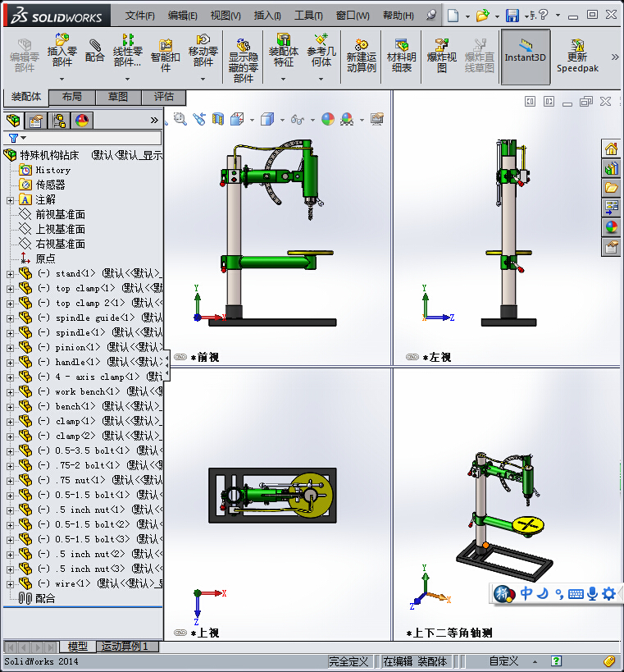This screenshot has height=672, width=624.
Task: Open the 工具(T) menu
Action: pos(308,16)
